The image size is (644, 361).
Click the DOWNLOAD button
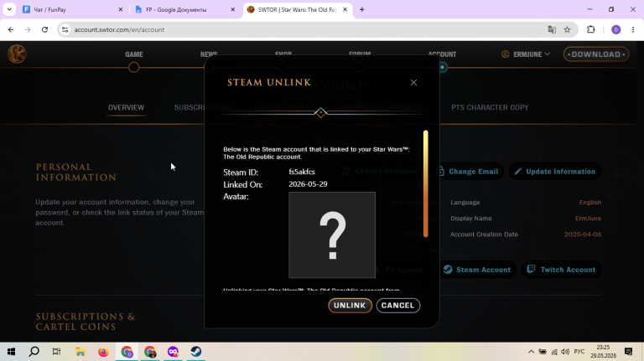point(596,54)
